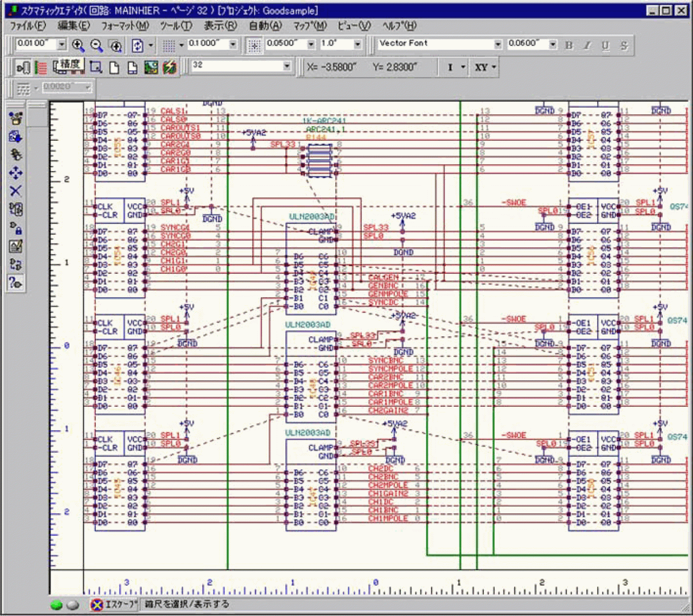Click the zoom out magnifier icon
693x616 pixels.
(97, 45)
